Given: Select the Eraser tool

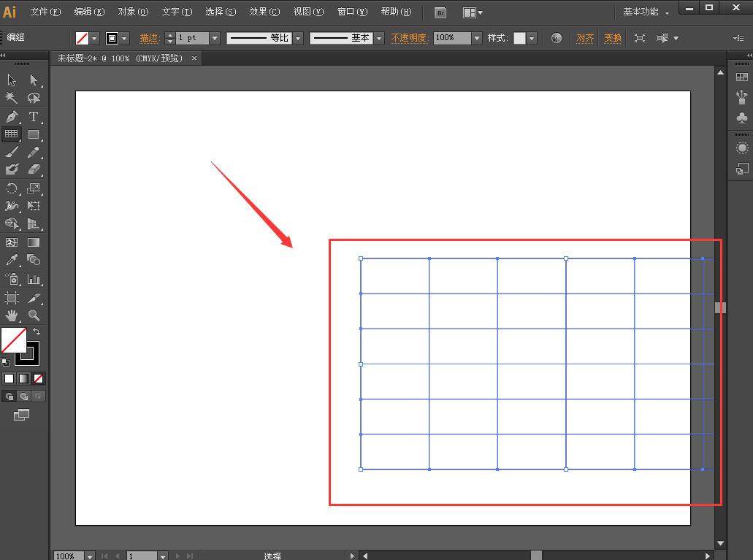Looking at the screenshot, I should click(x=34, y=169).
